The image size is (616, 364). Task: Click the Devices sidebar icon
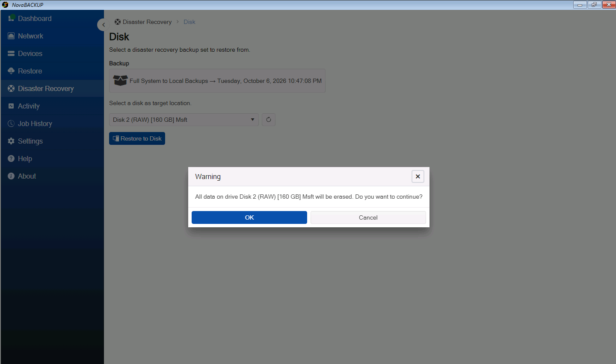pos(11,53)
